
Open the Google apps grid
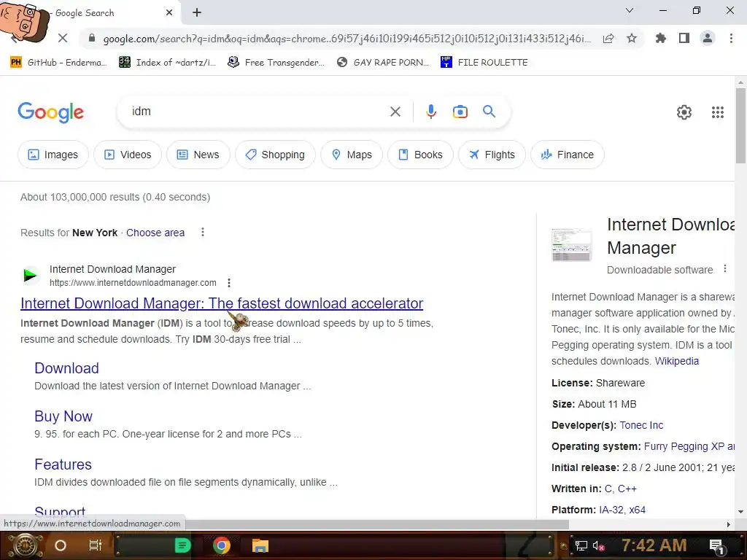pos(718,112)
